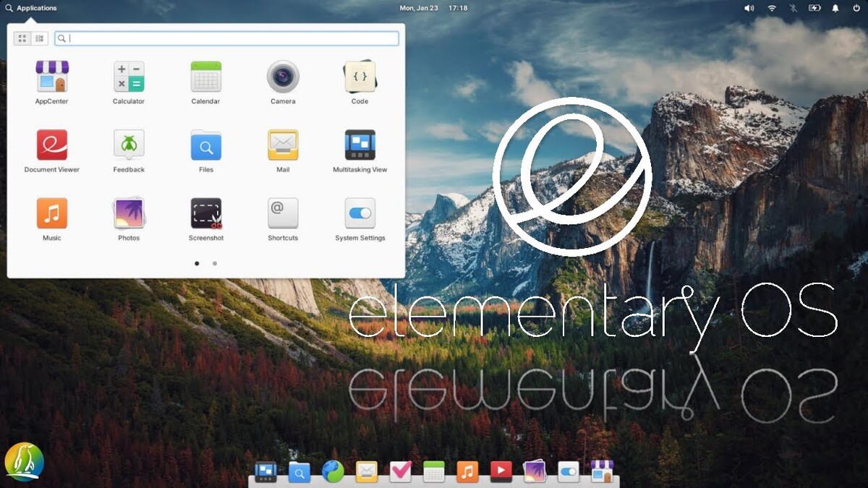Viewport: 868px width, 488px height.
Task: Open Document Viewer app
Action: click(x=51, y=145)
